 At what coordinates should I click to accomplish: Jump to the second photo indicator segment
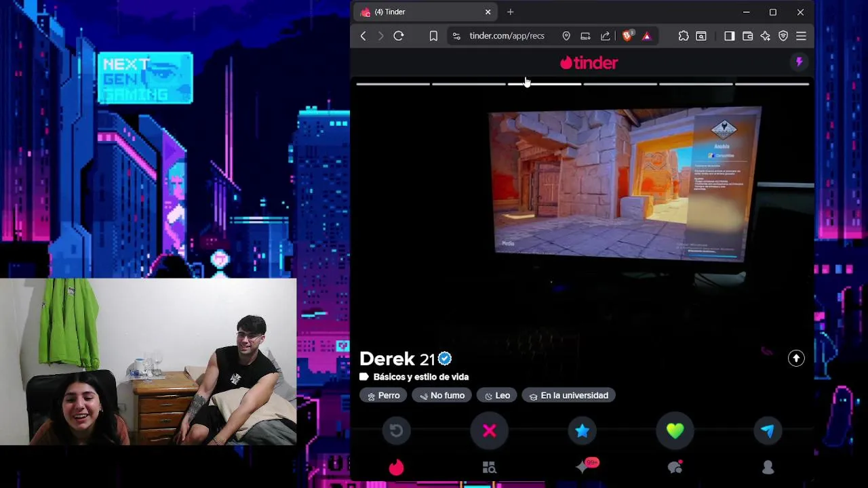click(x=469, y=84)
